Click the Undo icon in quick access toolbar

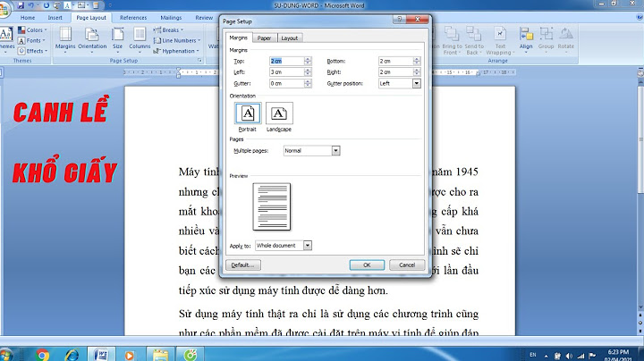click(x=30, y=5)
